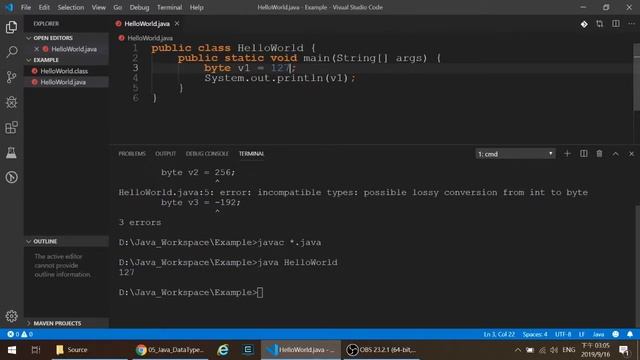Open the Windows Action Center
Image resolution: width=640 pixels, height=360 pixels.
623,350
